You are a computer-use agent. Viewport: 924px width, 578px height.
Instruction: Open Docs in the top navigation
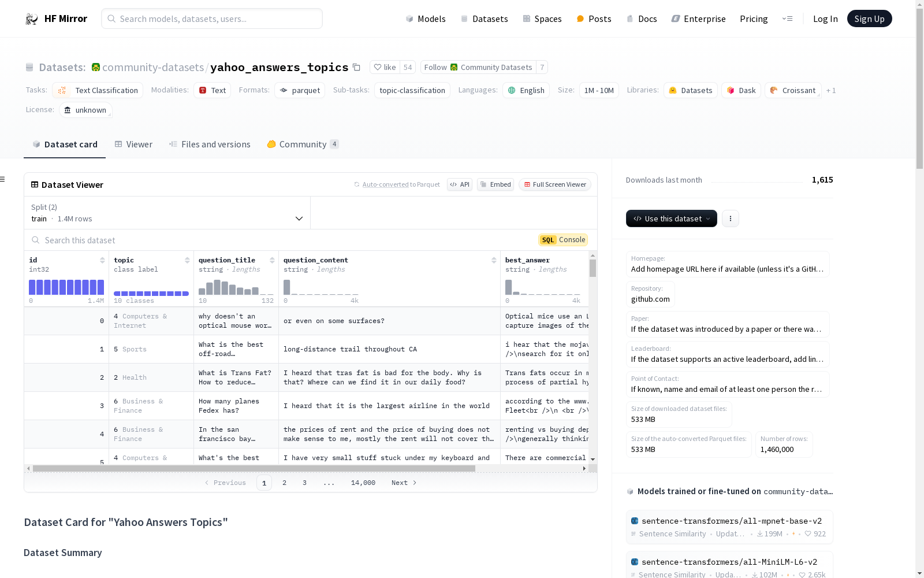(642, 18)
